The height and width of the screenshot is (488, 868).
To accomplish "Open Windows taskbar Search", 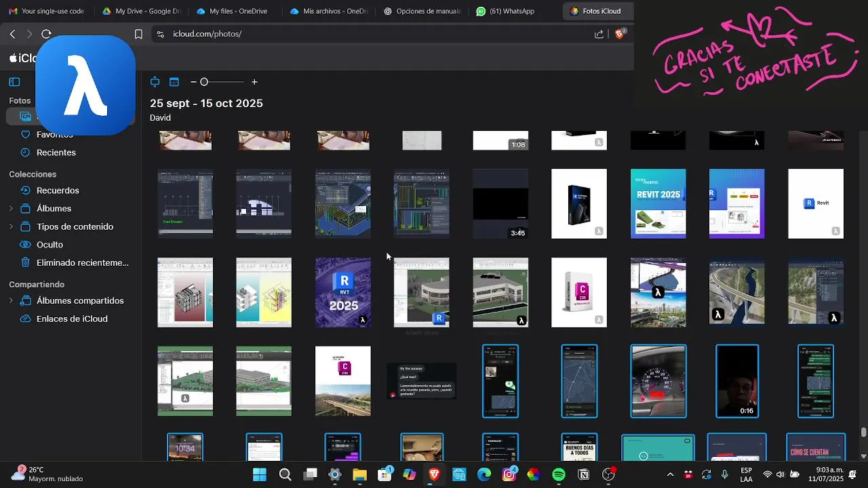I will (285, 474).
